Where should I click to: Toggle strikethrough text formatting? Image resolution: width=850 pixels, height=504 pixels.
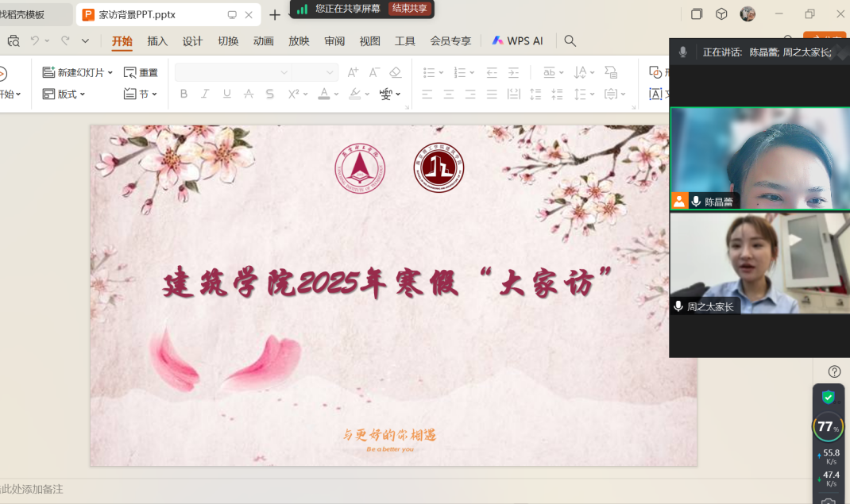pos(249,94)
